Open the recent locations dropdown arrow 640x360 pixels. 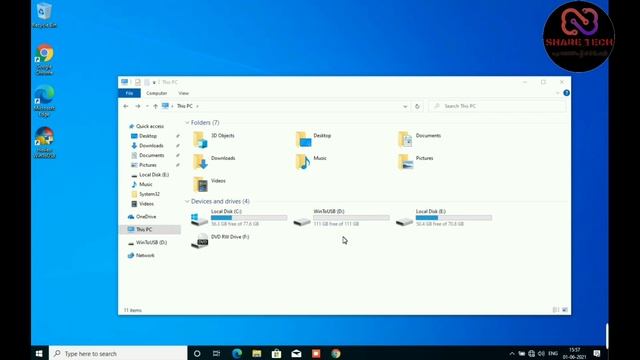point(147,107)
